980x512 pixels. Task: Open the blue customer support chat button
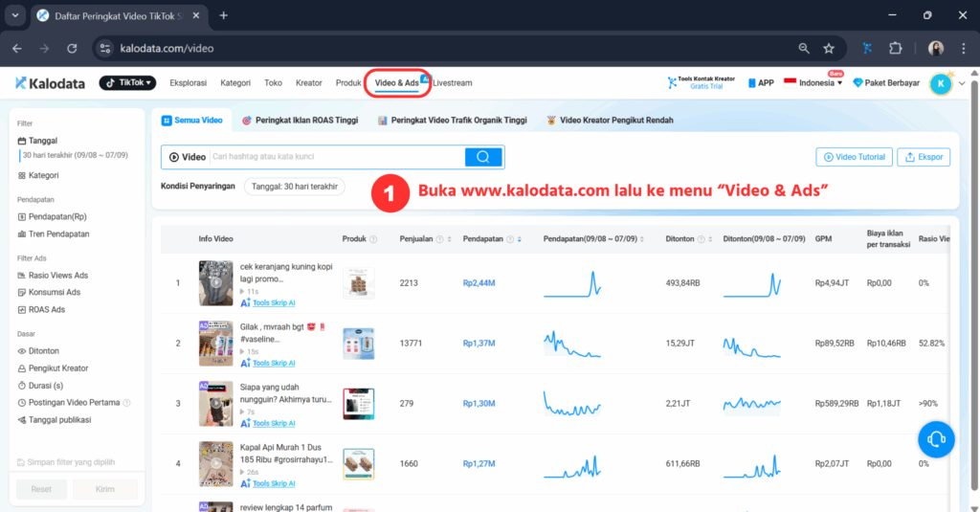point(936,439)
